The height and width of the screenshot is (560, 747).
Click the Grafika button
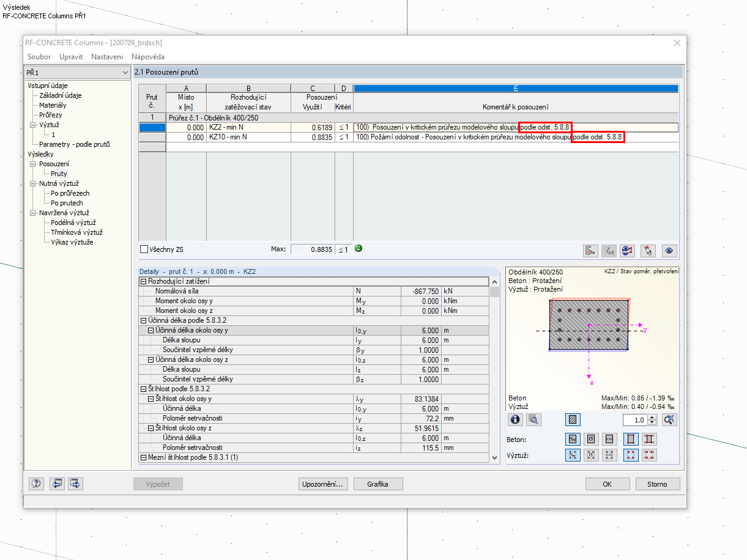(x=378, y=484)
